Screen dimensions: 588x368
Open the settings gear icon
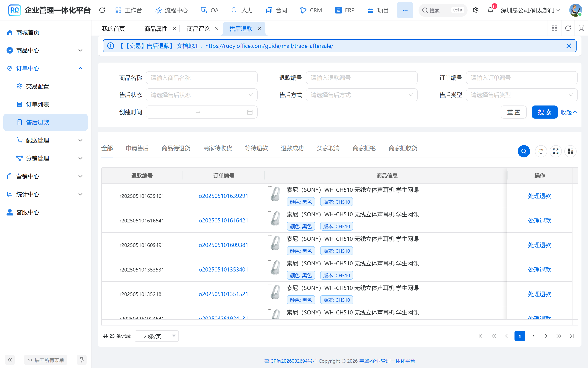point(476,10)
